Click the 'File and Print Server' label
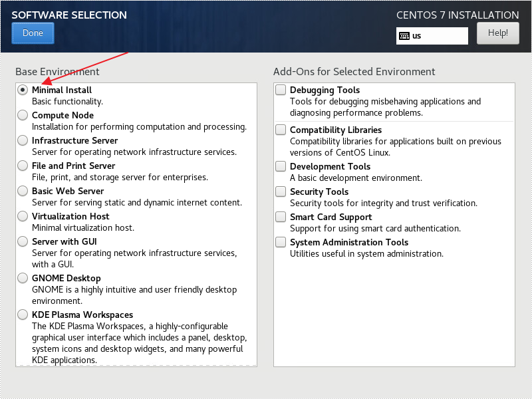532x399 pixels. [x=73, y=166]
